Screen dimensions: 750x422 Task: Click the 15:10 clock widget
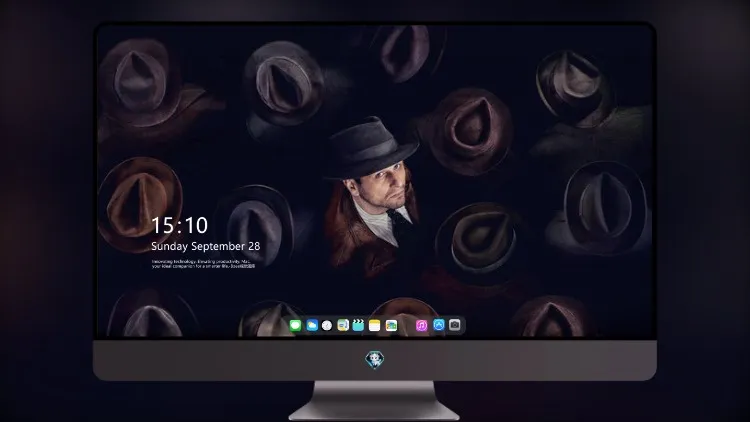click(x=179, y=225)
